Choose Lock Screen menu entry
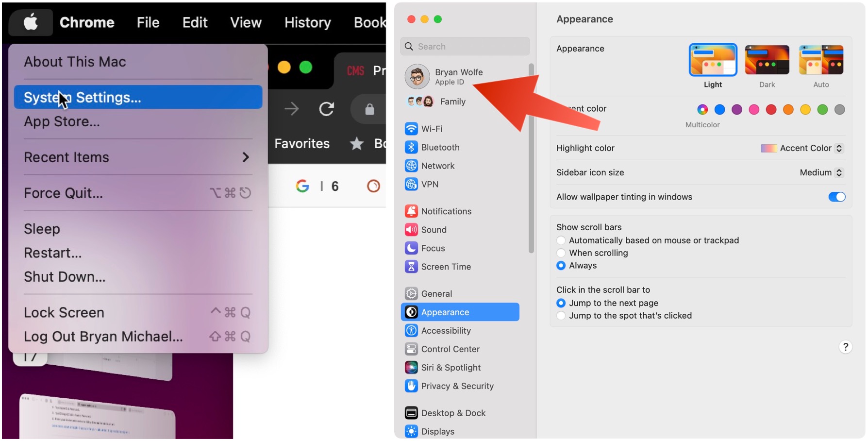Image resolution: width=868 pixels, height=441 pixels. point(138,312)
